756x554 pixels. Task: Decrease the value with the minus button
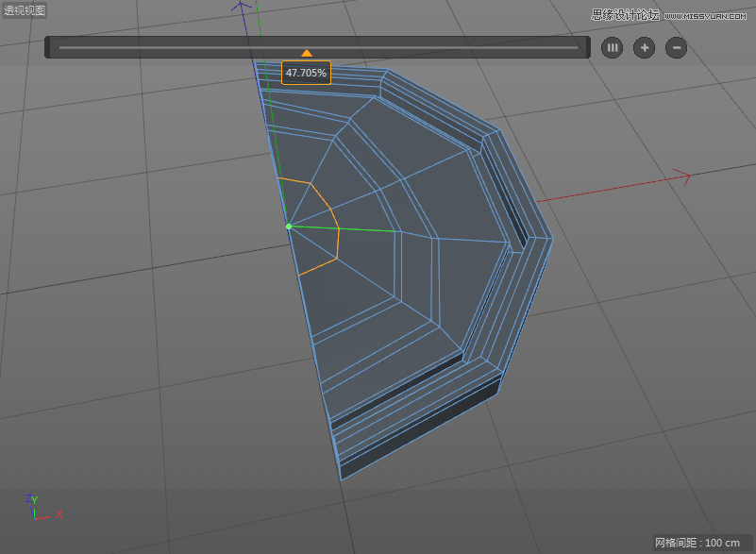(676, 47)
